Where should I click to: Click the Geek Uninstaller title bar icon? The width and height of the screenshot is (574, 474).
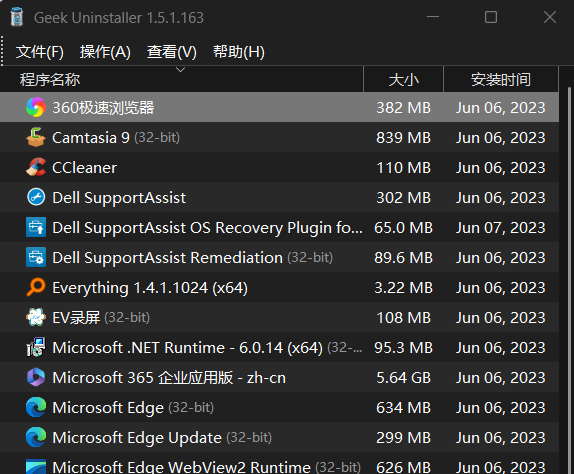(17, 17)
